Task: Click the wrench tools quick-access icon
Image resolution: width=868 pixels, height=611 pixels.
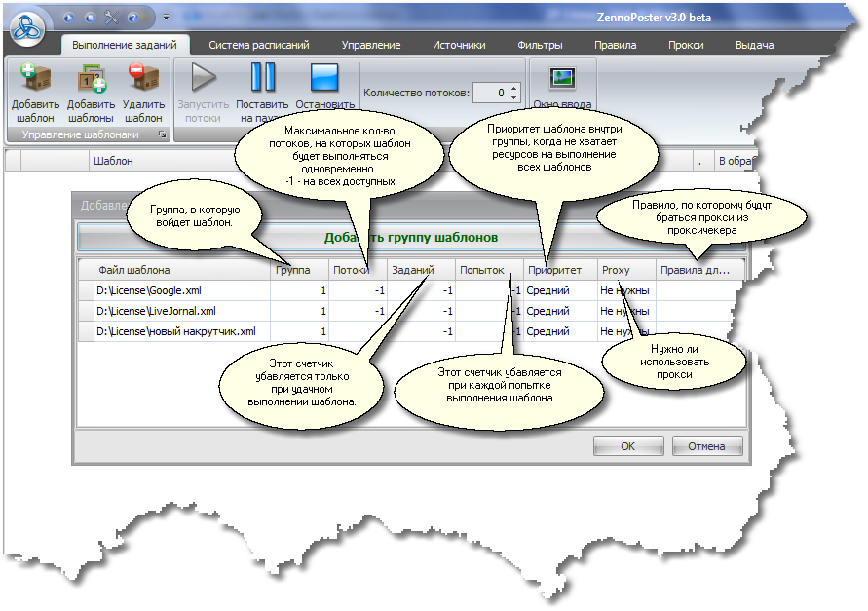Action: [109, 18]
